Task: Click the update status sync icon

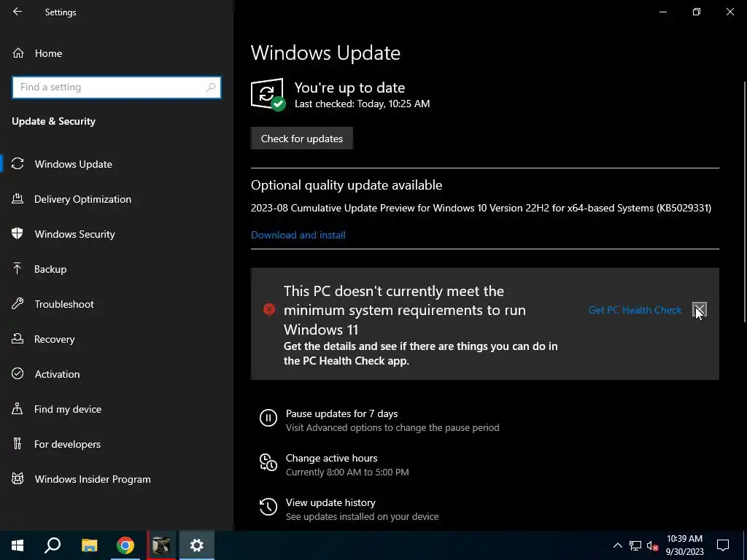Action: tap(268, 94)
